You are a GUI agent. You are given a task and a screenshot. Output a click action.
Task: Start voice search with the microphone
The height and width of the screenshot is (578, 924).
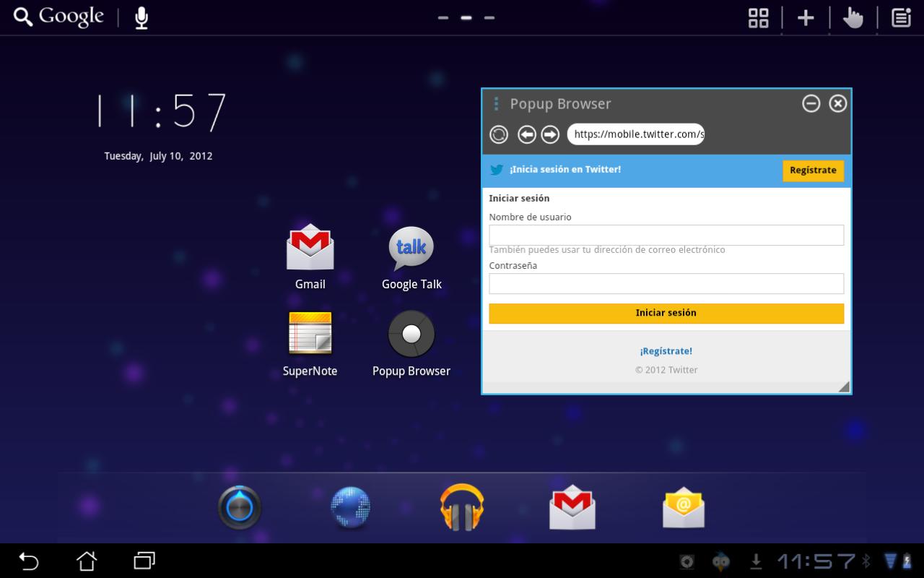click(x=141, y=17)
